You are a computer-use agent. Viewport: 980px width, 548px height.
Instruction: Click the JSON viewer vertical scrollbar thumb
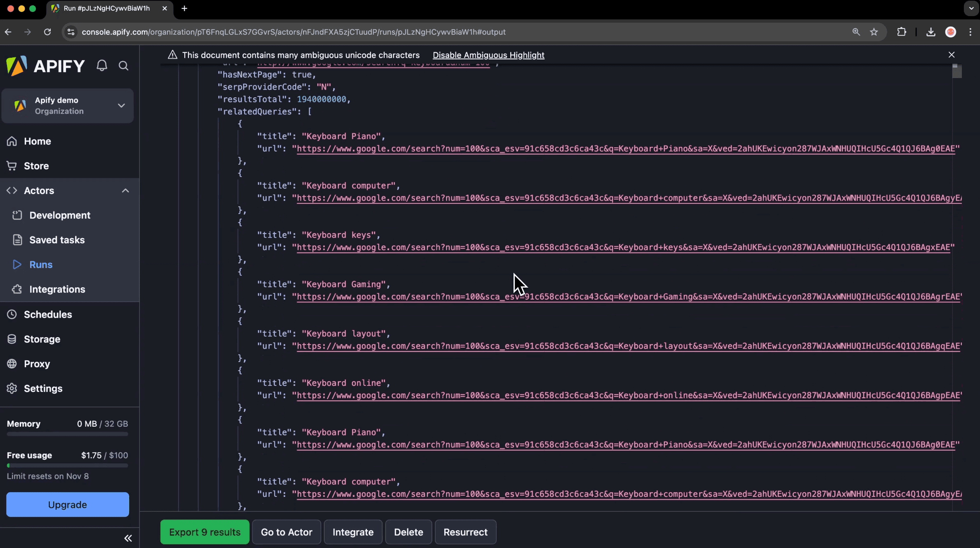tap(957, 71)
